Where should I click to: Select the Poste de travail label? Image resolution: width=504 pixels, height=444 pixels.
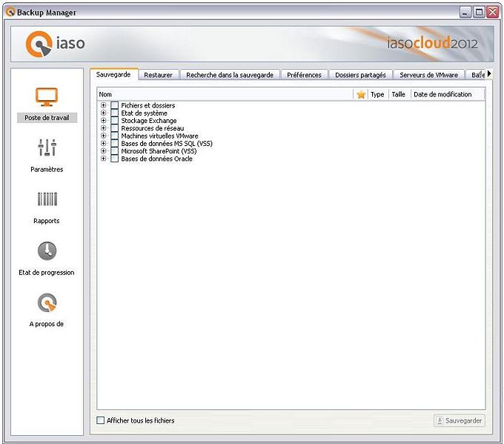pos(47,118)
